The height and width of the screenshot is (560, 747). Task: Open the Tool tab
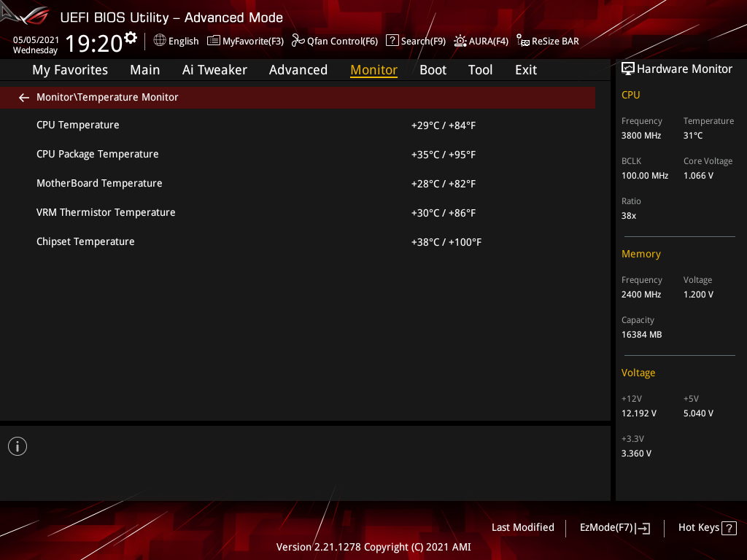(480, 70)
